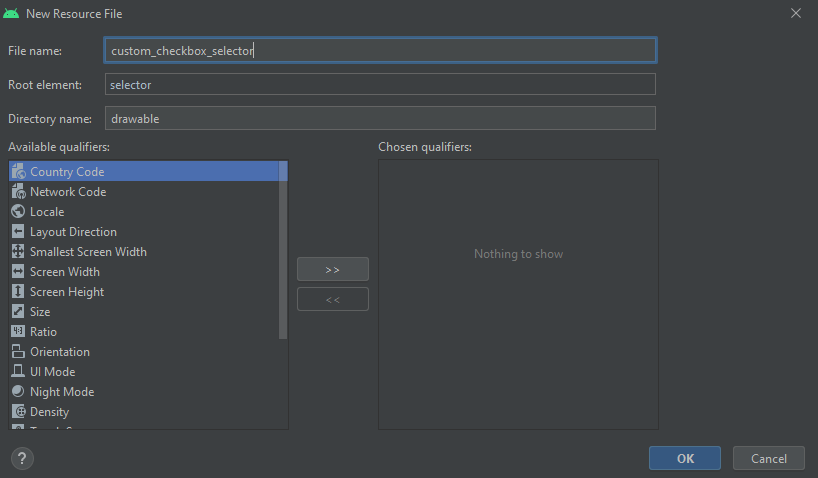Select Layout Direction qualifier

tap(144, 231)
